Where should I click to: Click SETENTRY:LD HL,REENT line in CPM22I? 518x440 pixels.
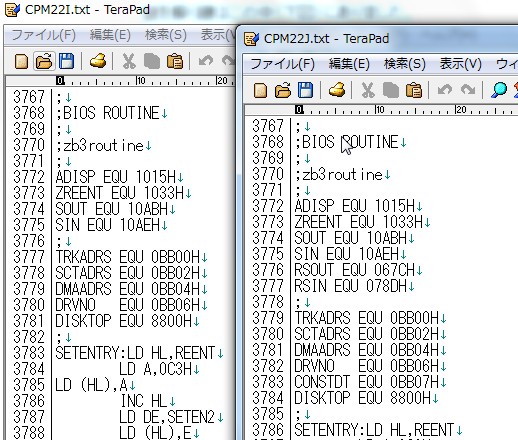coord(136,353)
